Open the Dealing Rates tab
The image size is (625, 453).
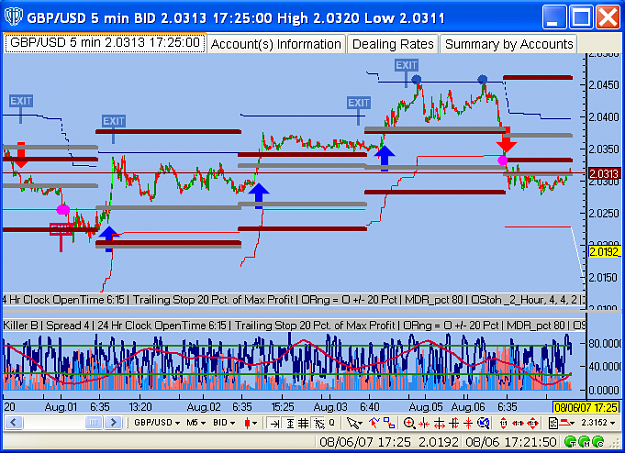click(x=393, y=44)
